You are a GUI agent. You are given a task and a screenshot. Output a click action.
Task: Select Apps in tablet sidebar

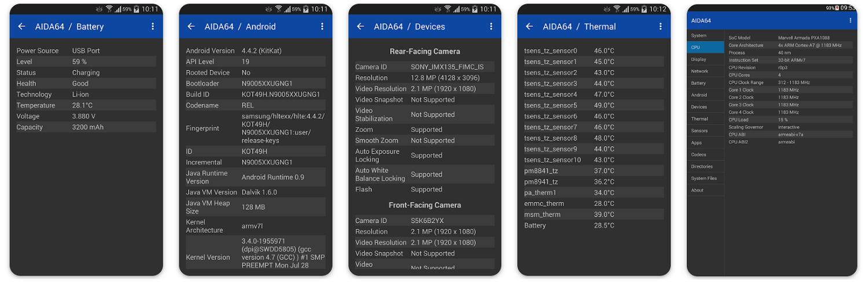point(705,143)
